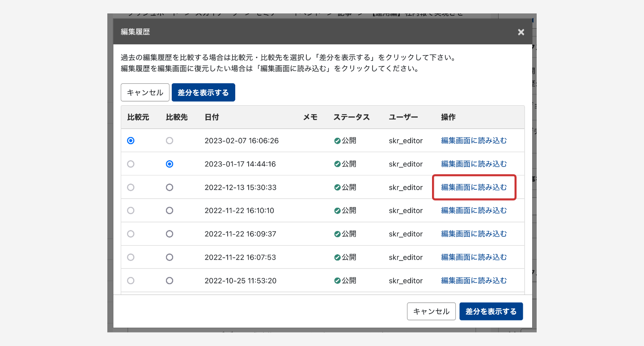Click top 差分を表示する button
Viewport: 644px width, 346px height.
coord(203,93)
